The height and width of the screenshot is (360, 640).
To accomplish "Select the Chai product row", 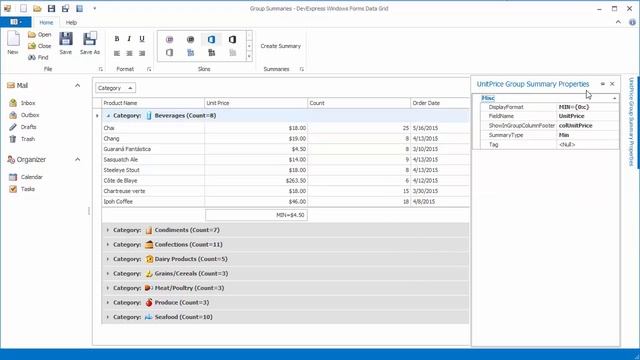I will tap(285, 128).
